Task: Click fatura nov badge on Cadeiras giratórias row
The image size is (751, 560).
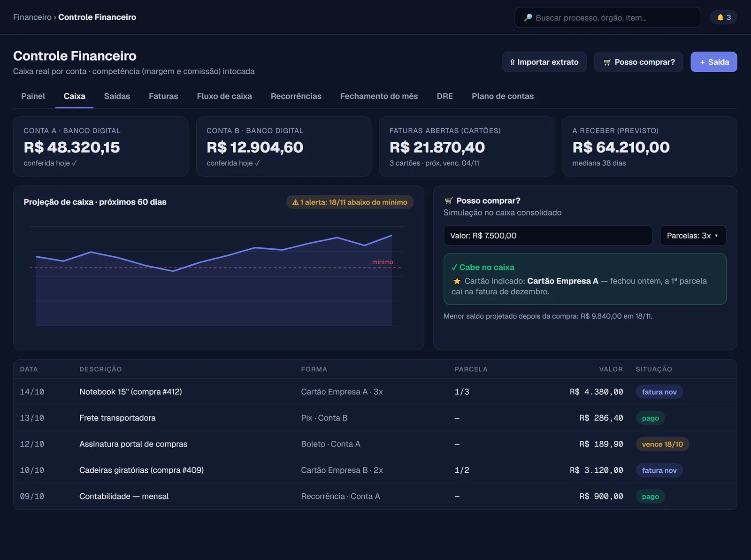Action: pyautogui.click(x=659, y=470)
